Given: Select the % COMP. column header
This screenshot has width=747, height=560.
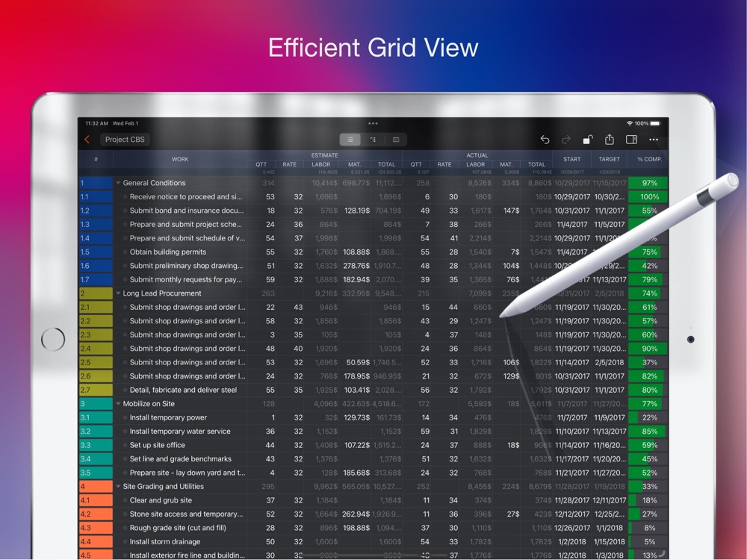Looking at the screenshot, I should click(x=649, y=159).
